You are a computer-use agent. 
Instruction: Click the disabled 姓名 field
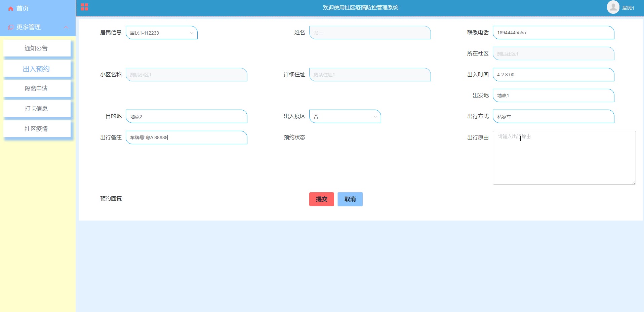370,33
